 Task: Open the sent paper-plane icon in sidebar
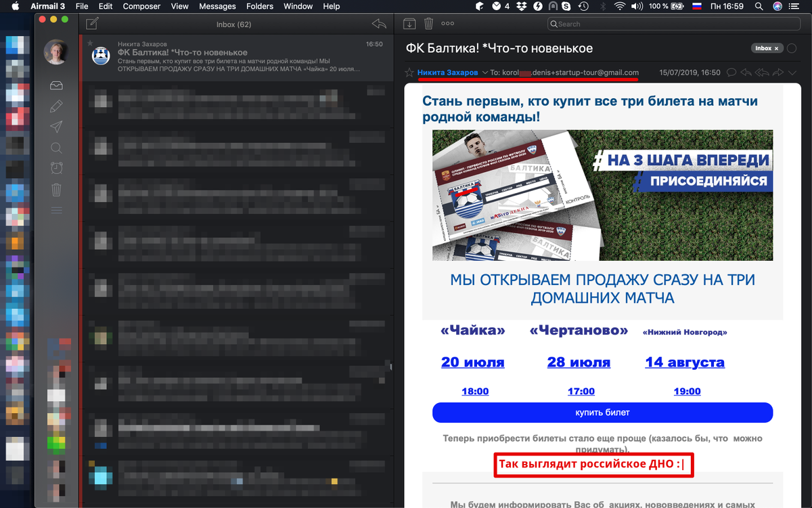(x=57, y=127)
